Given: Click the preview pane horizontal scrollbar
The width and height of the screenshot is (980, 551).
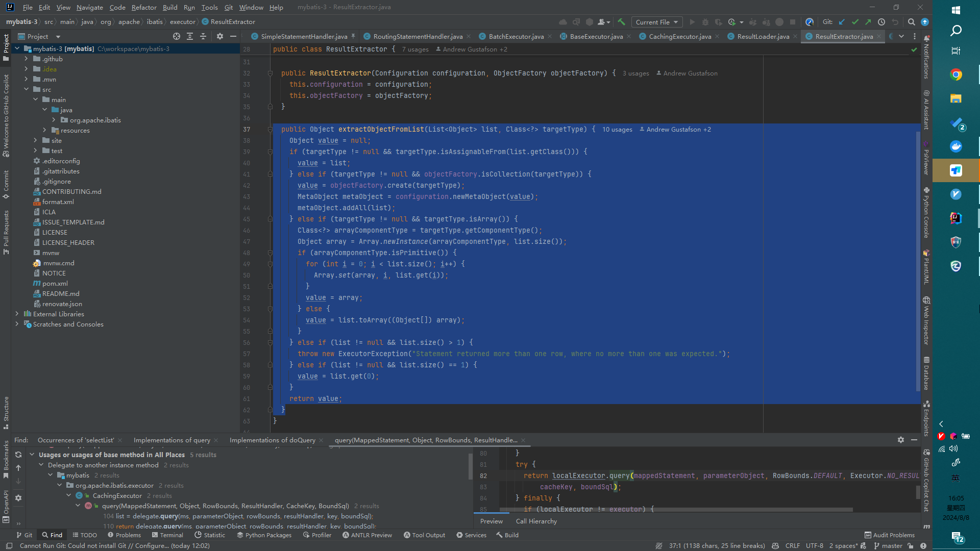Looking at the screenshot, I should tap(676, 509).
